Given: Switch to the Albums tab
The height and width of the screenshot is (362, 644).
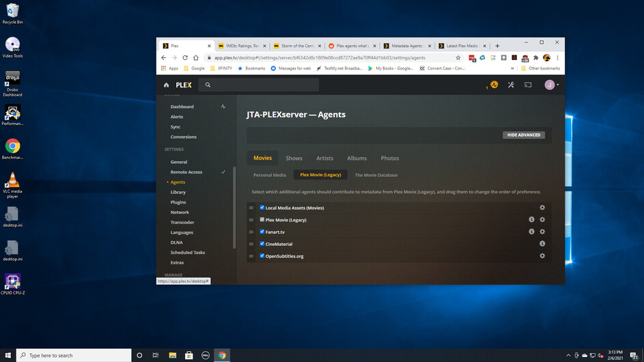Looking at the screenshot, I should click(x=357, y=158).
